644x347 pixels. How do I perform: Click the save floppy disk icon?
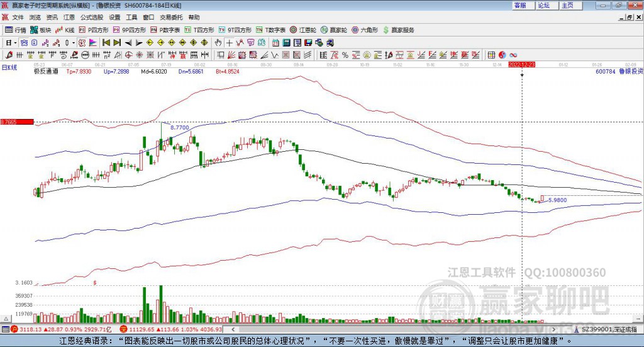(x=308, y=43)
